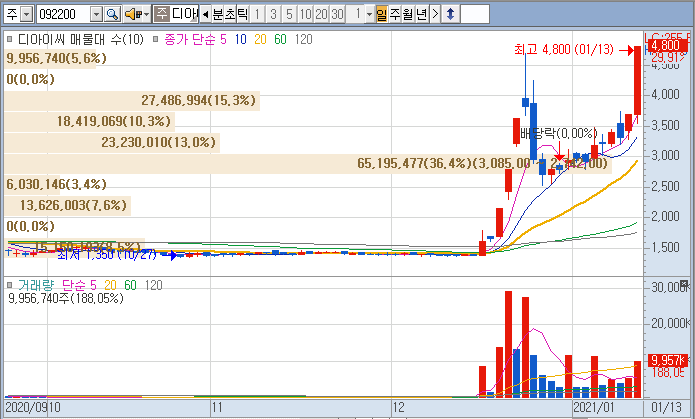Screen dimensions: 695x419
Task: Click the gray 120 price MA legend
Action: pyautogui.click(x=304, y=39)
